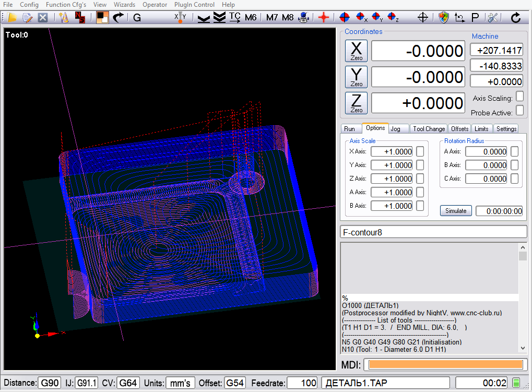
Task: Click the M6 tool change toolbar icon
Action: click(x=251, y=17)
